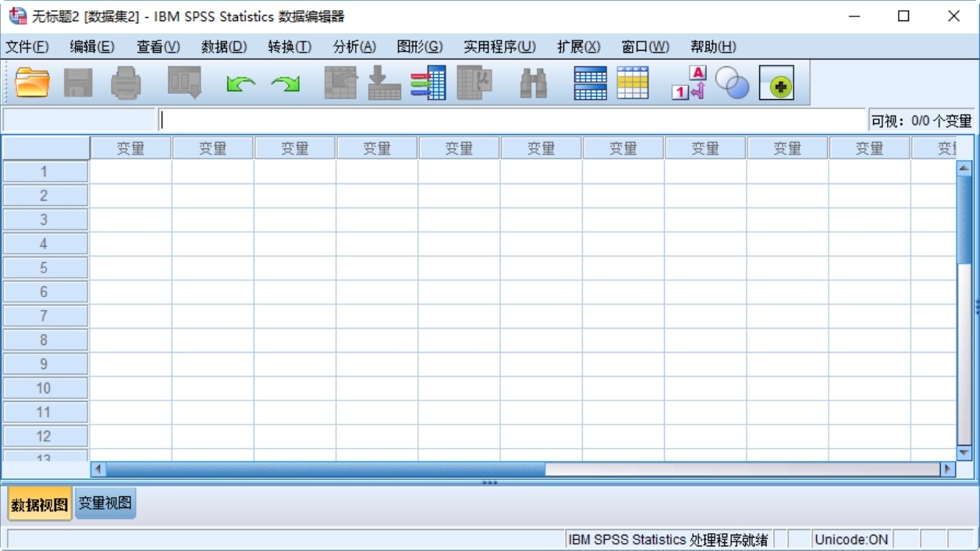Screen dimensions: 980x551
Task: Toggle Value Labels toolbar icon
Action: point(689,83)
